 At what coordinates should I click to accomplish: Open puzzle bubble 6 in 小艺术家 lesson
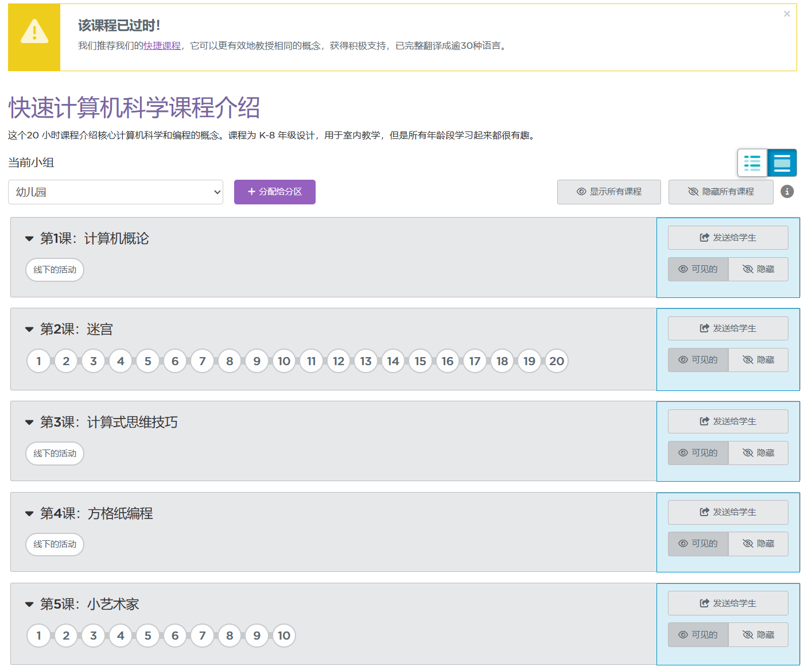[x=175, y=636]
